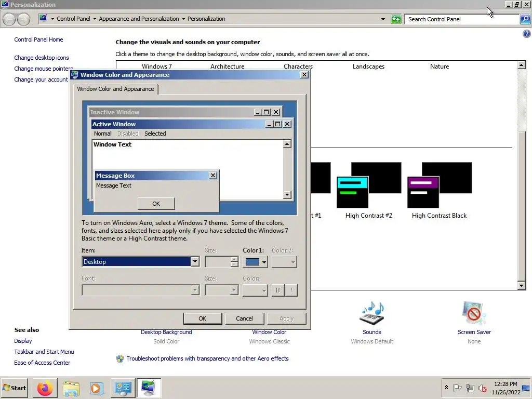This screenshot has width=532, height=399.
Task: Select the High Contrast Black theme thumbnail
Action: coord(440,185)
